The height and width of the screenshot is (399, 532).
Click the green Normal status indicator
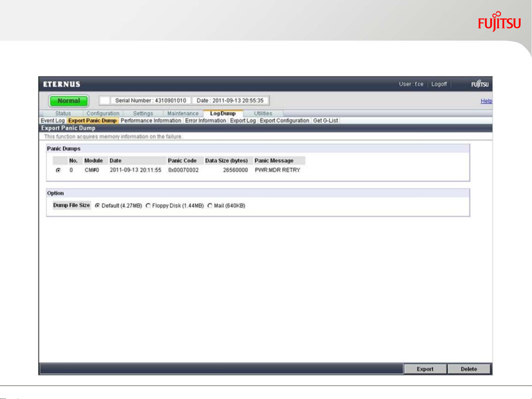click(69, 101)
